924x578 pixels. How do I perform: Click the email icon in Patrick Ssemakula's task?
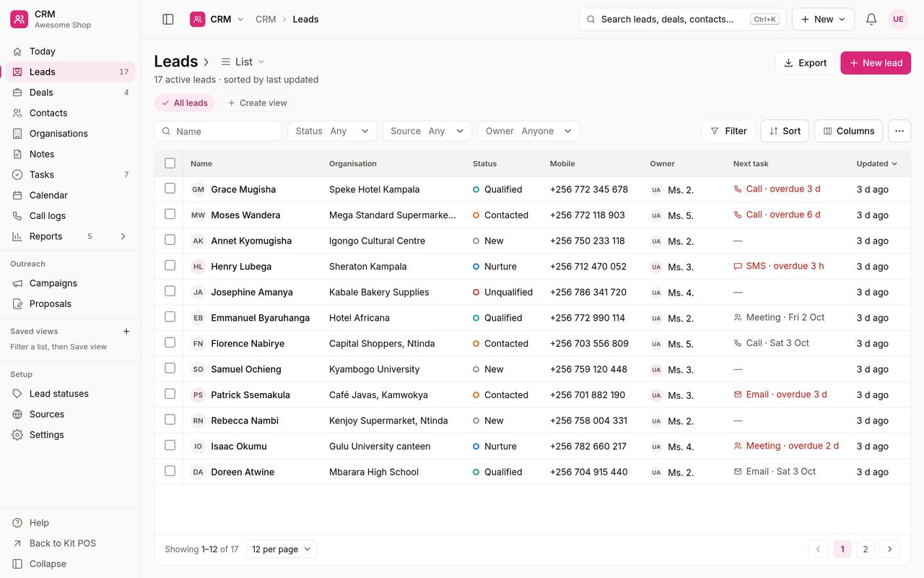pyautogui.click(x=738, y=394)
